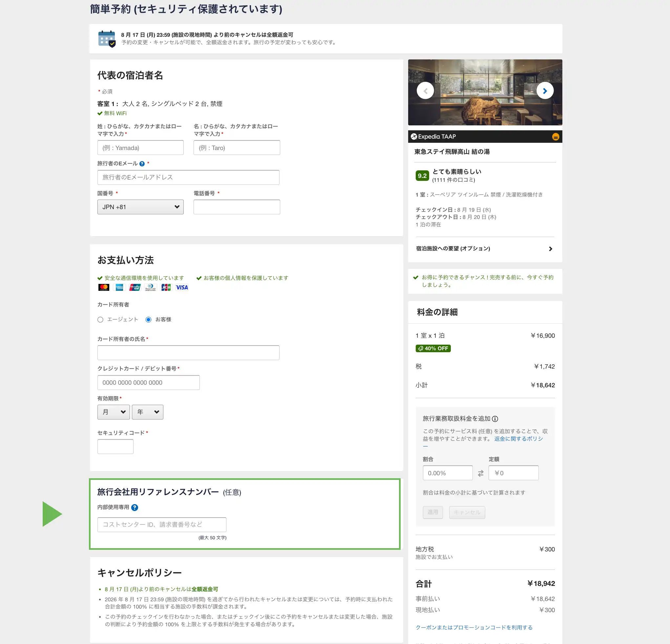The width and height of the screenshot is (670, 644).
Task: Click the Expedia TAAP logo
Action: coord(433,137)
